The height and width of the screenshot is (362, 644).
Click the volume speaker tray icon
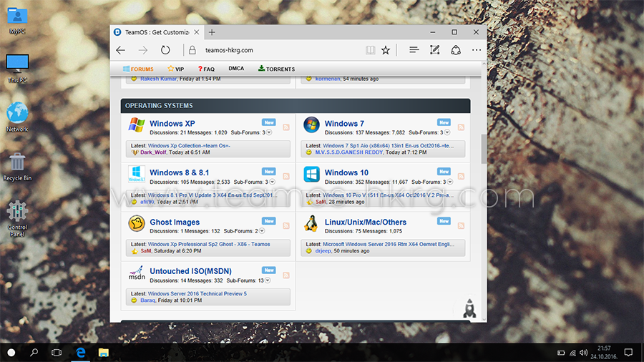[584, 353]
